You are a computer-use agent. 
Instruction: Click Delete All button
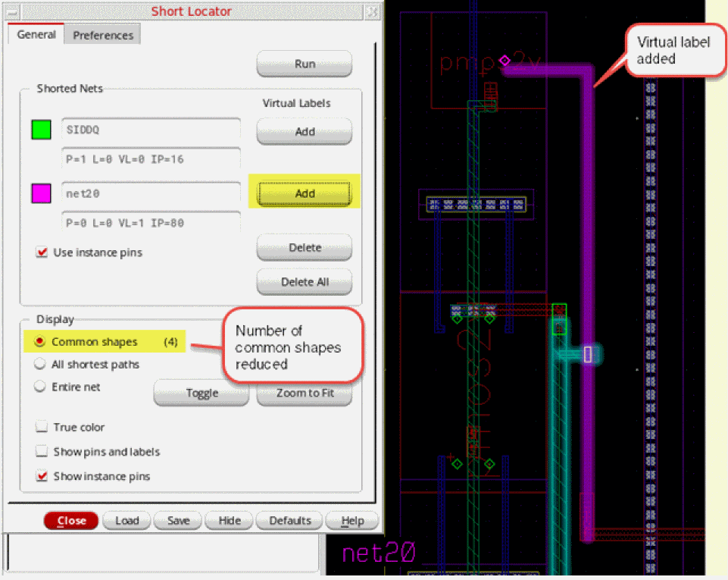[305, 281]
